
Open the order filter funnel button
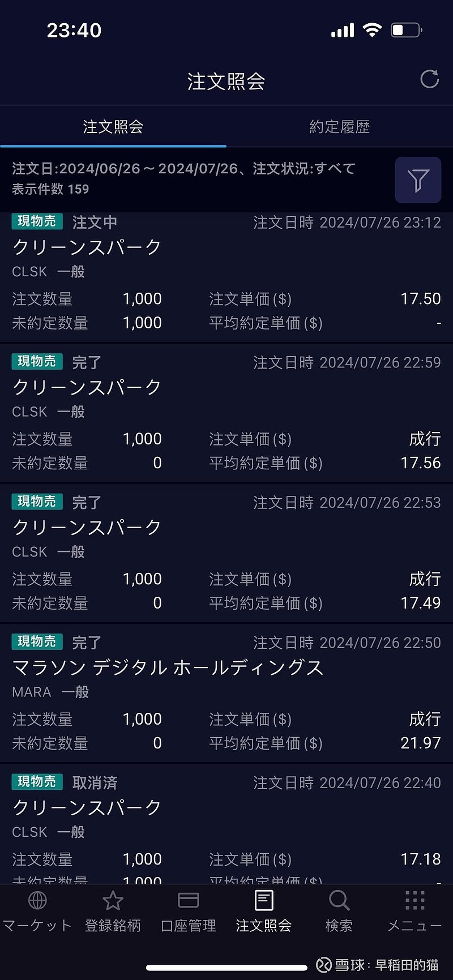(418, 180)
